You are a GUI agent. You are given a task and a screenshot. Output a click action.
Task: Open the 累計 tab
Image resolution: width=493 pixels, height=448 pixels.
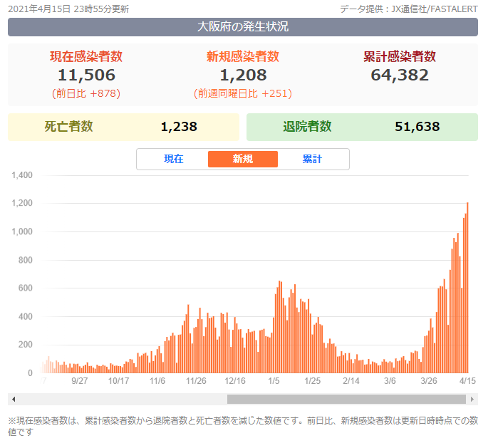tap(312, 159)
